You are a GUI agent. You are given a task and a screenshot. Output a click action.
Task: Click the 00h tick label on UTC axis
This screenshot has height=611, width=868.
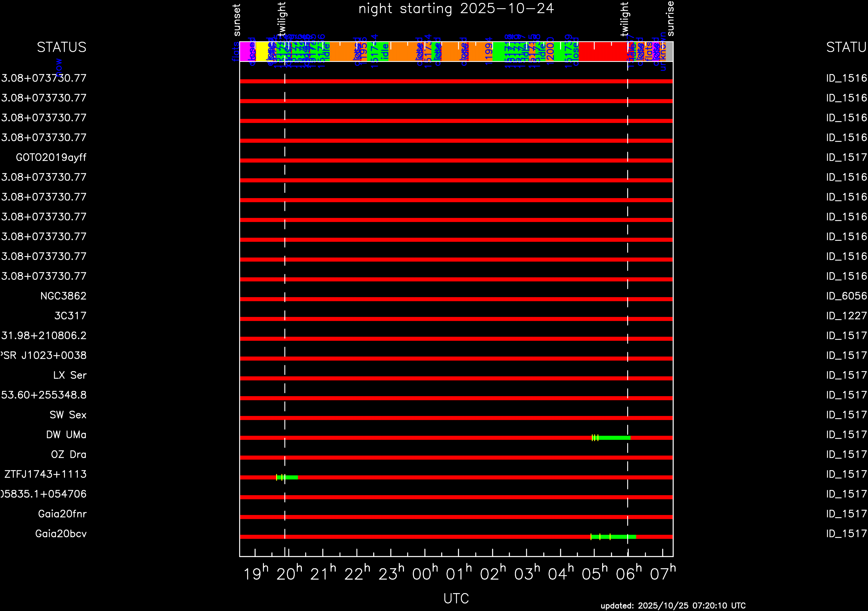pyautogui.click(x=425, y=574)
